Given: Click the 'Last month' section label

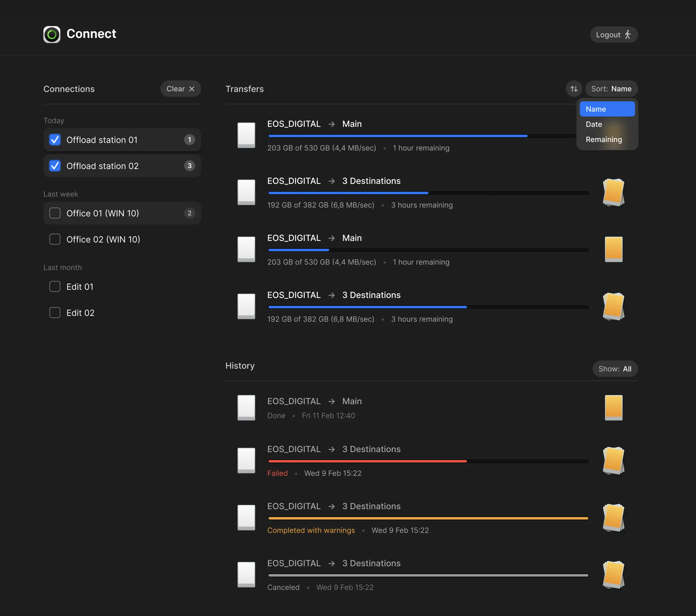Looking at the screenshot, I should [63, 268].
